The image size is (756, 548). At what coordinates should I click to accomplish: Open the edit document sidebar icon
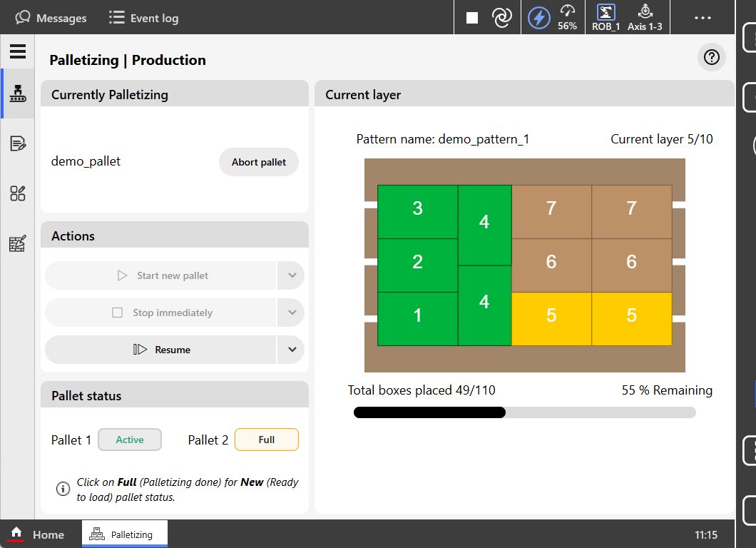coord(18,143)
